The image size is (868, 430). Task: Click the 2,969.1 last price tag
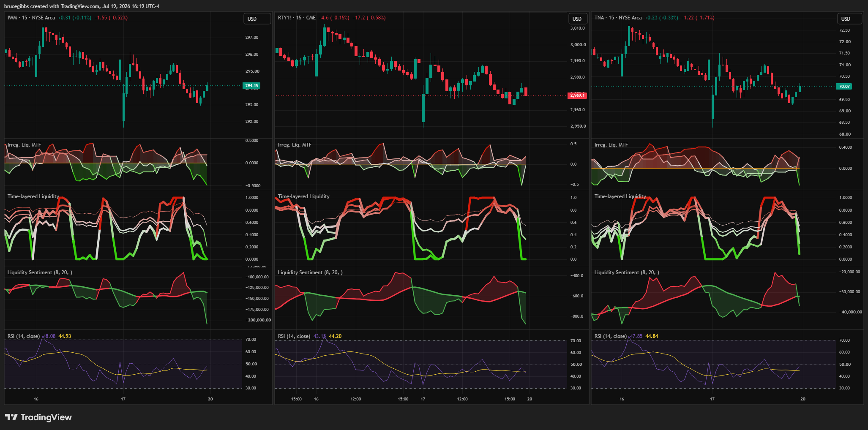(x=577, y=95)
